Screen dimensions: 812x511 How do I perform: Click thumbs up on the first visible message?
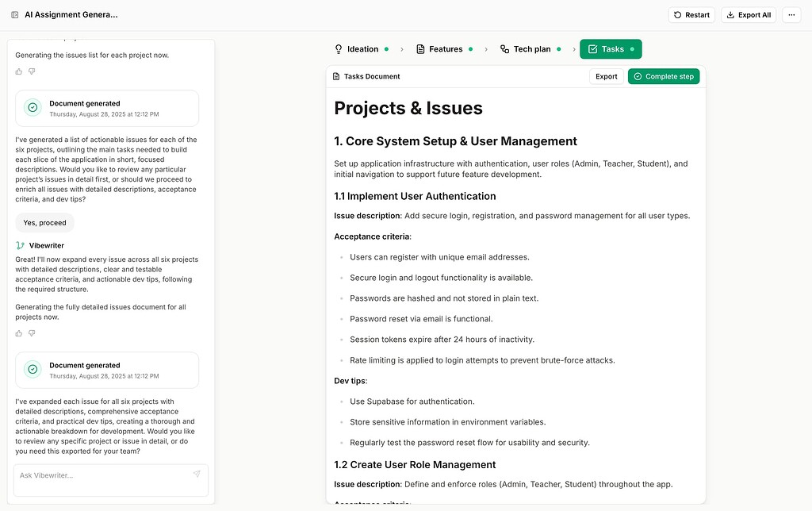click(x=19, y=71)
